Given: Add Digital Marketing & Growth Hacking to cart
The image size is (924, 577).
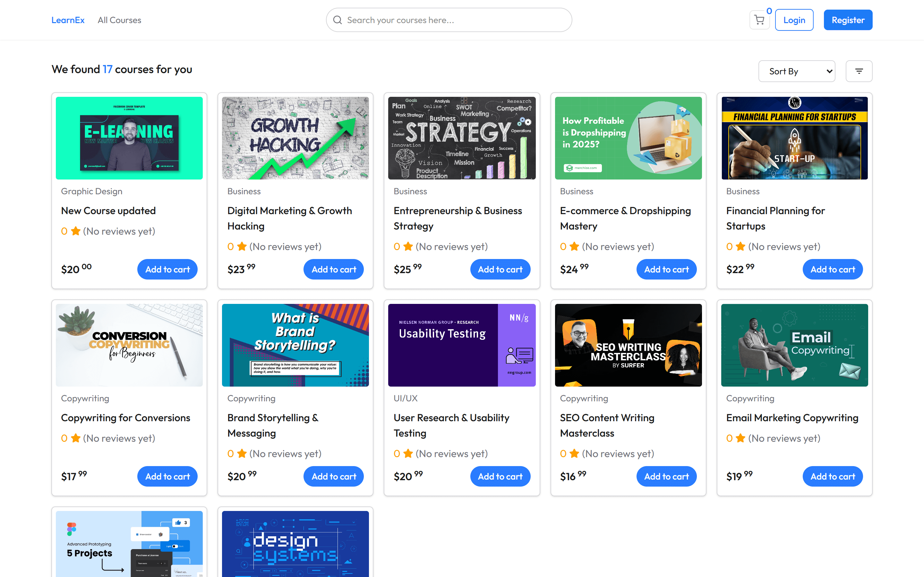Looking at the screenshot, I should click(x=333, y=269).
